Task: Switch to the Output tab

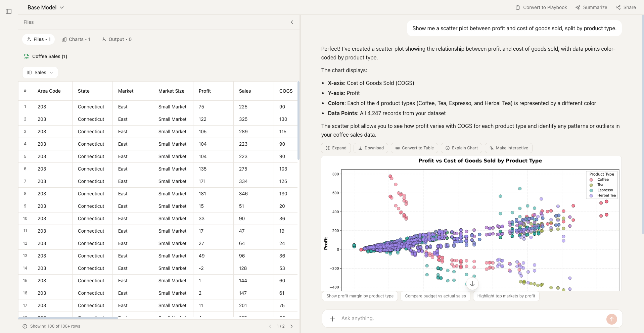Action: (x=116, y=39)
